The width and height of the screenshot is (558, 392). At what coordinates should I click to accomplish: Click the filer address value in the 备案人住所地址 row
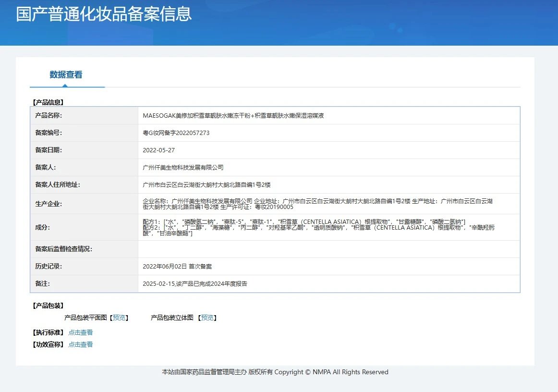pos(206,185)
